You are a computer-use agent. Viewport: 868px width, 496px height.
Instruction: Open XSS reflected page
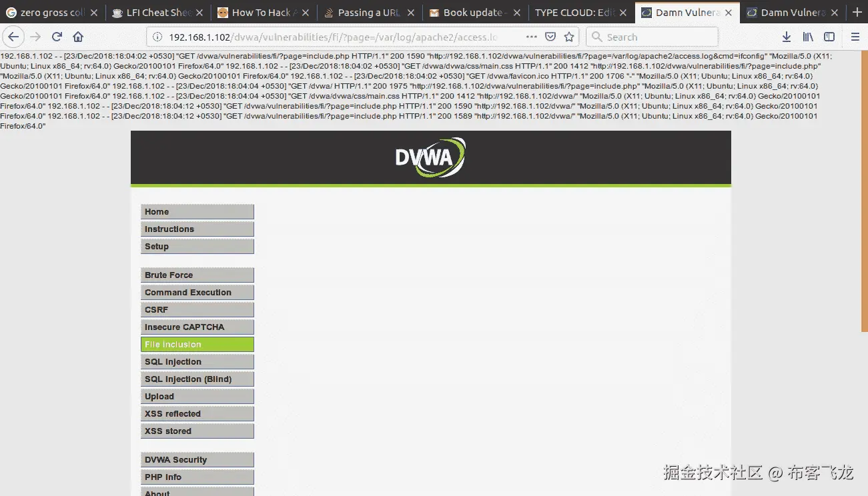(197, 414)
